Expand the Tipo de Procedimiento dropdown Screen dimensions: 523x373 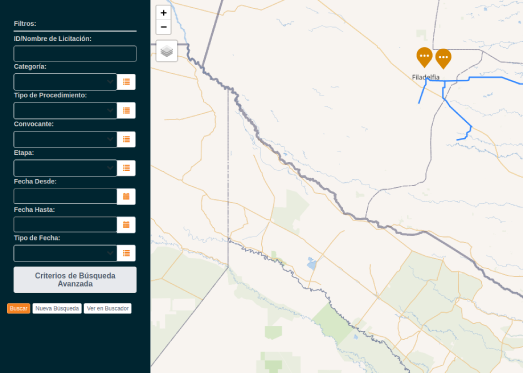(65, 110)
